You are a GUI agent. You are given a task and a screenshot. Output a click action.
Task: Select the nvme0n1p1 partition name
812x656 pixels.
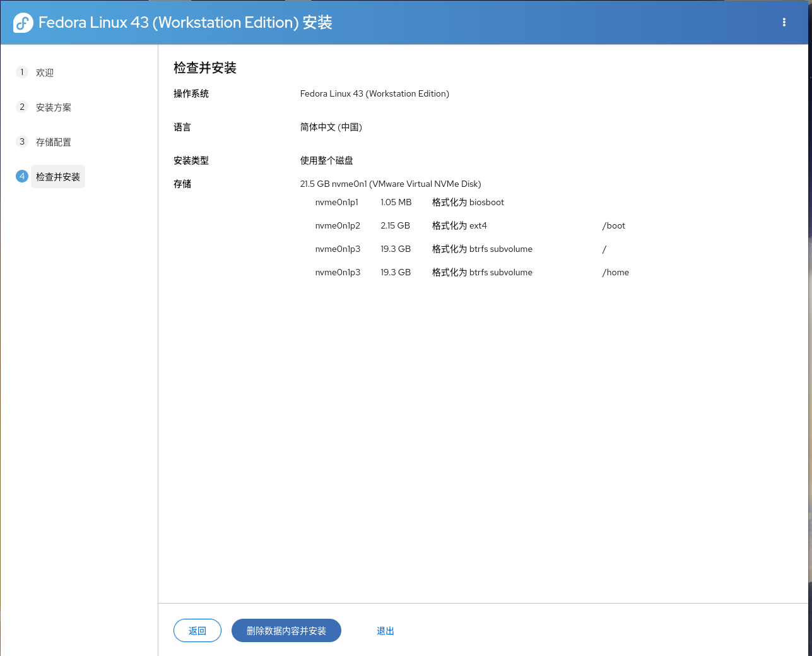[x=336, y=202]
